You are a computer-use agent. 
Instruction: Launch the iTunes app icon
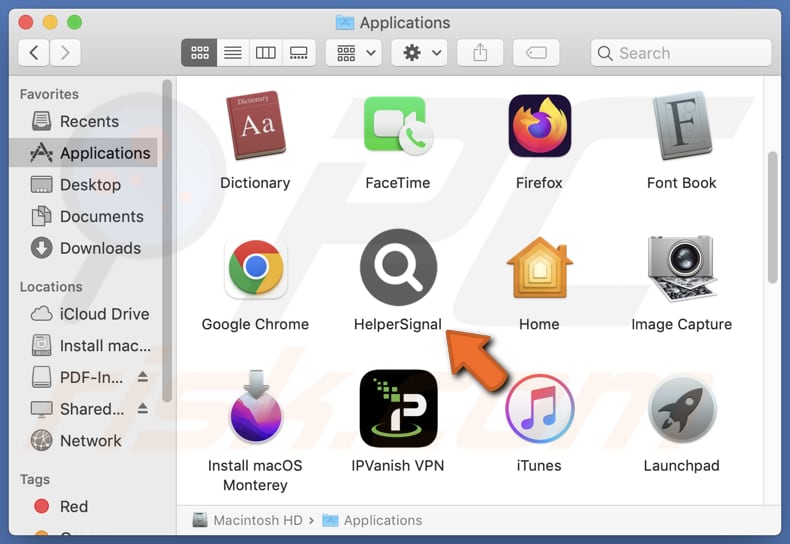point(540,409)
